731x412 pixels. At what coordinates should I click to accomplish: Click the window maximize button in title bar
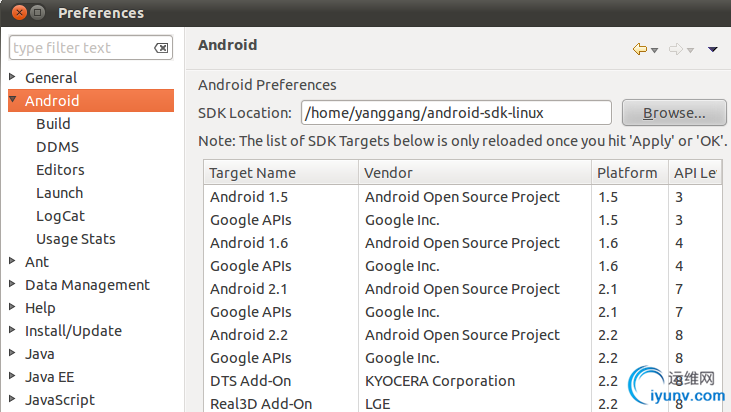pos(37,13)
